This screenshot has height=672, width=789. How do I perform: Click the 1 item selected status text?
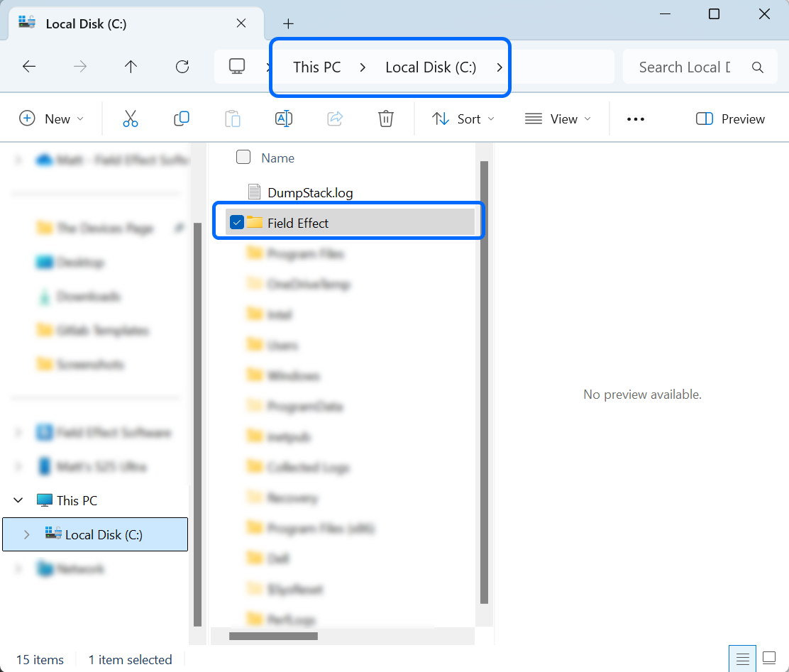click(x=131, y=659)
